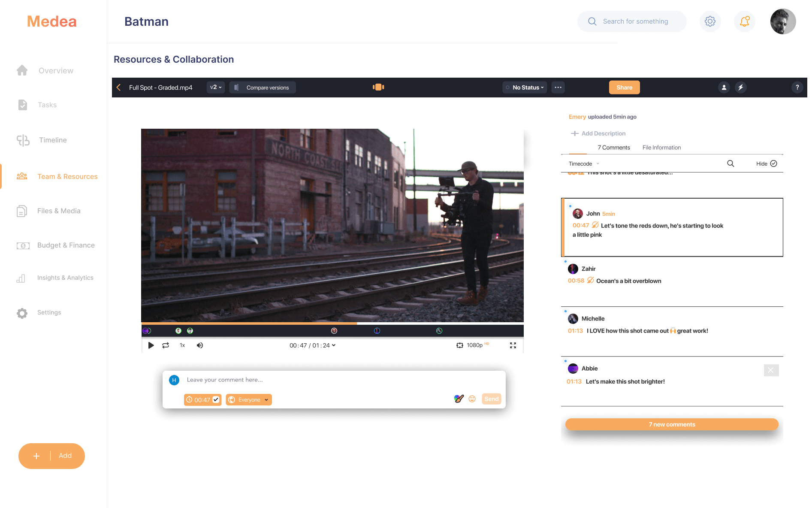Screen dimensions: 812x508
Task: Select the drawing annotation brush tool
Action: [x=459, y=399]
